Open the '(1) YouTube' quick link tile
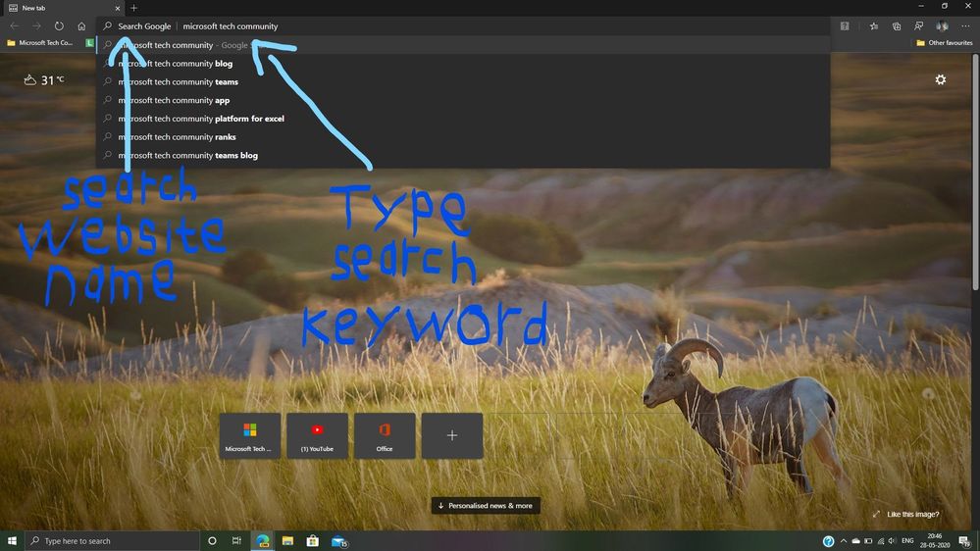 (x=317, y=435)
